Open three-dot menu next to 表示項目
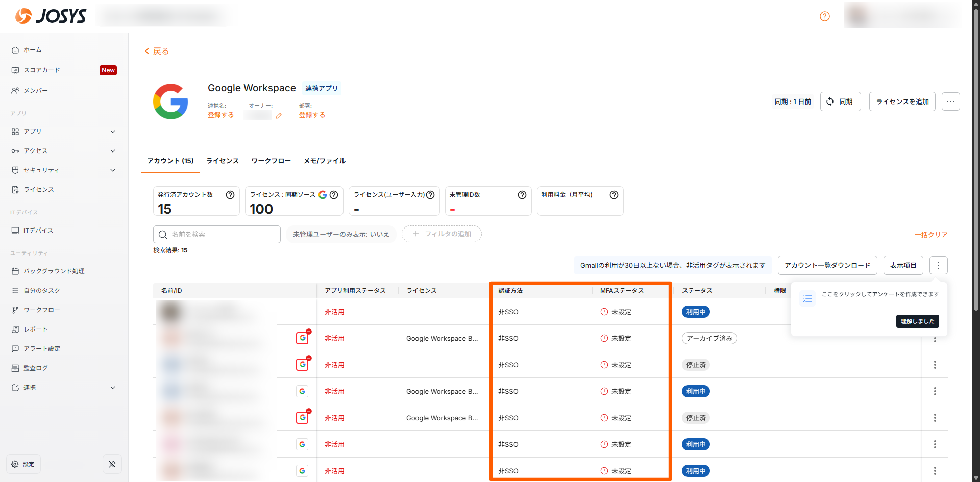The width and height of the screenshot is (980, 482). (x=938, y=265)
